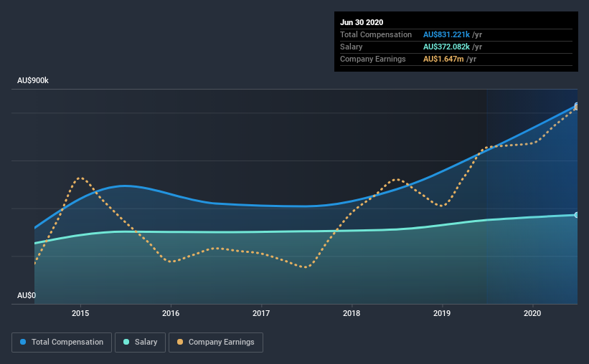Click the 2017 x-axis label

[x=261, y=313]
